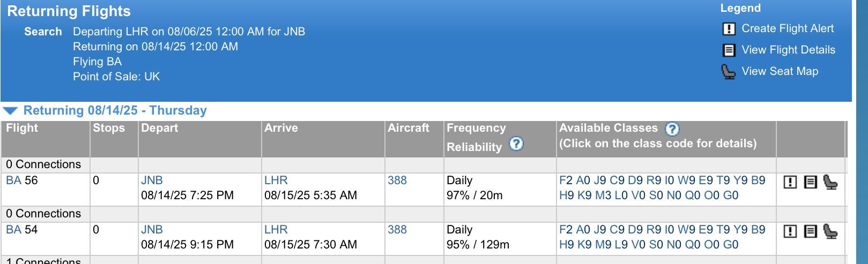Click the Create Flight Alert legend icon
Image resolution: width=868 pixels, height=264 pixels.
pos(729,29)
